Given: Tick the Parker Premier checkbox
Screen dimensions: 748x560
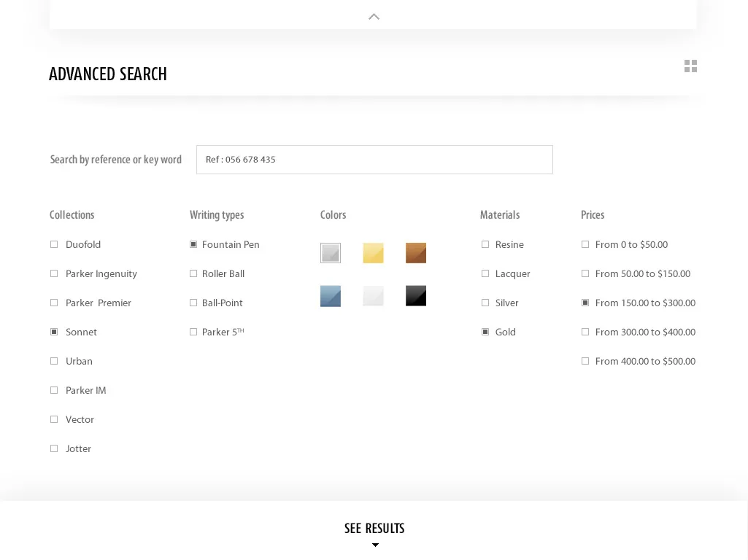Looking at the screenshot, I should click(54, 303).
